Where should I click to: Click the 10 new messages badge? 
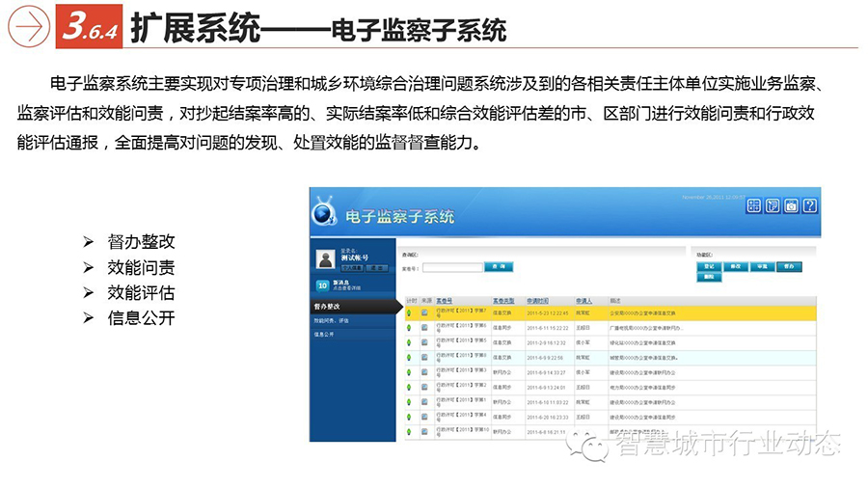[323, 285]
